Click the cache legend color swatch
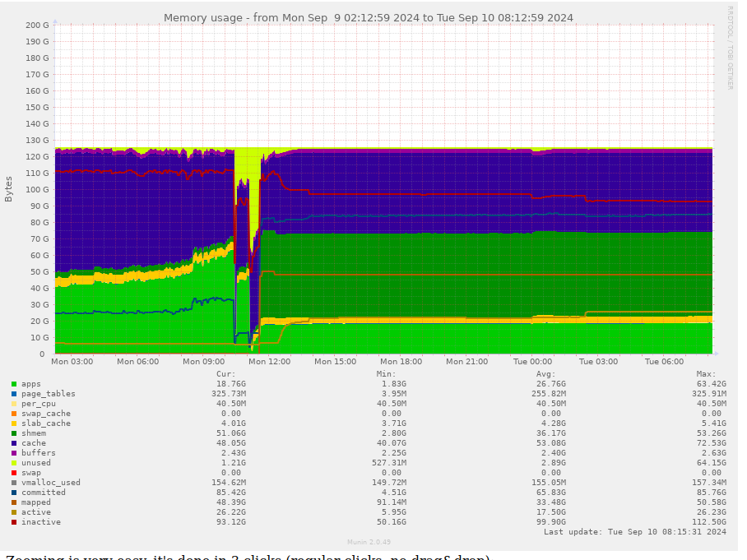747x560 pixels. point(14,443)
